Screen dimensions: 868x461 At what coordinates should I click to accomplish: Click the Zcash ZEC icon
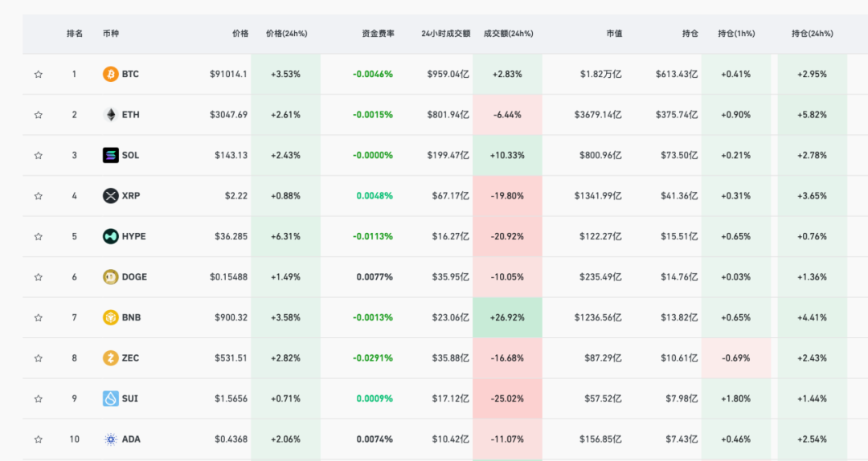pos(110,358)
